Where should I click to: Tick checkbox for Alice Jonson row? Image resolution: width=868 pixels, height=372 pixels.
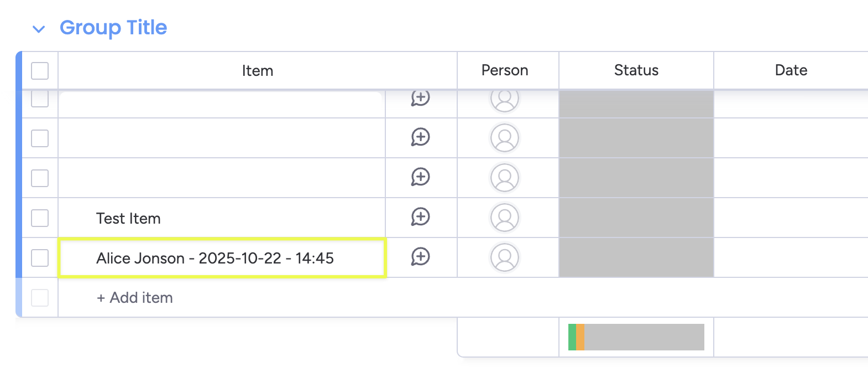coord(40,258)
